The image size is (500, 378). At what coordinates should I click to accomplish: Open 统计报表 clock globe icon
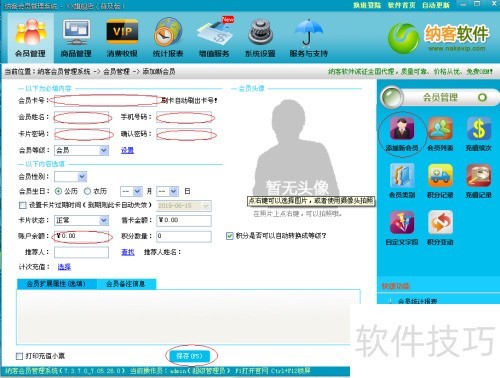(168, 38)
